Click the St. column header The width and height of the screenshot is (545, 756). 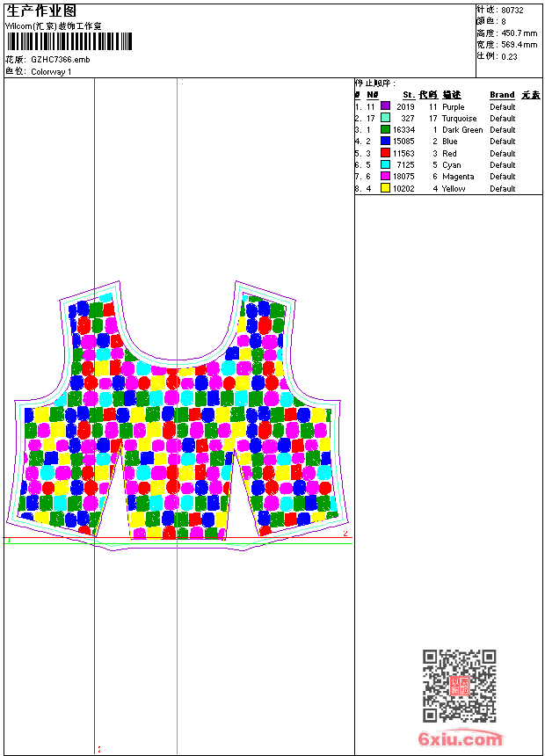409,95
